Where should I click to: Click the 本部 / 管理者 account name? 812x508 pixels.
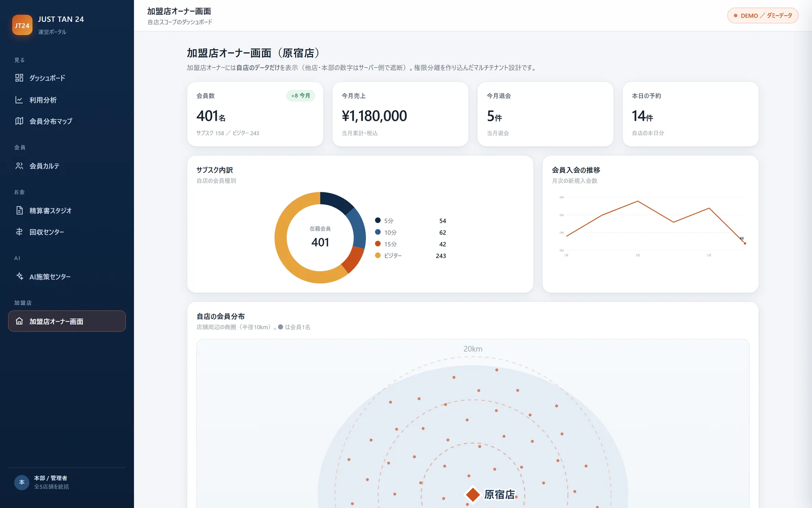tap(51, 478)
